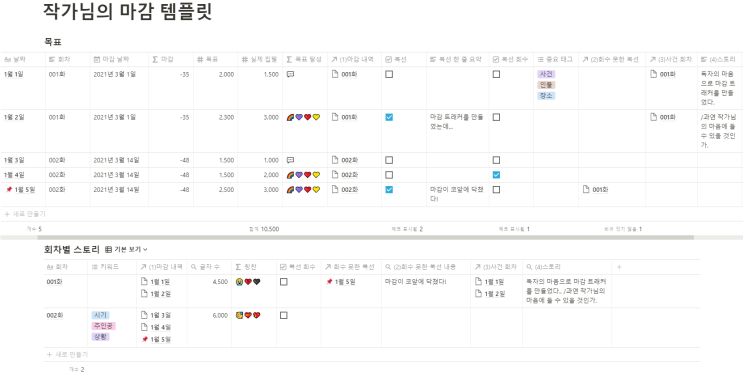Viewport: 743px width, 373px height.
Task: Open the 글자 수 column header menu
Action: (209, 267)
